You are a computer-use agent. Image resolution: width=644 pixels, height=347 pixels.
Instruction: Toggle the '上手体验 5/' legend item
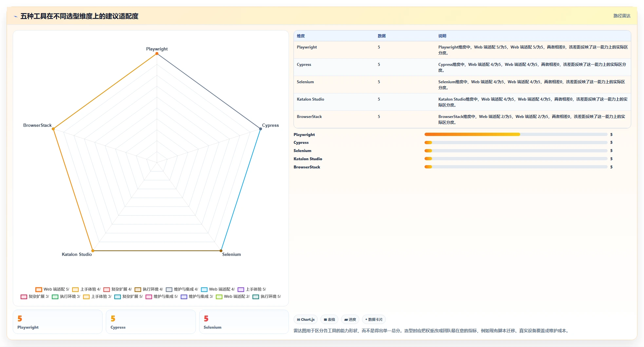pos(252,289)
